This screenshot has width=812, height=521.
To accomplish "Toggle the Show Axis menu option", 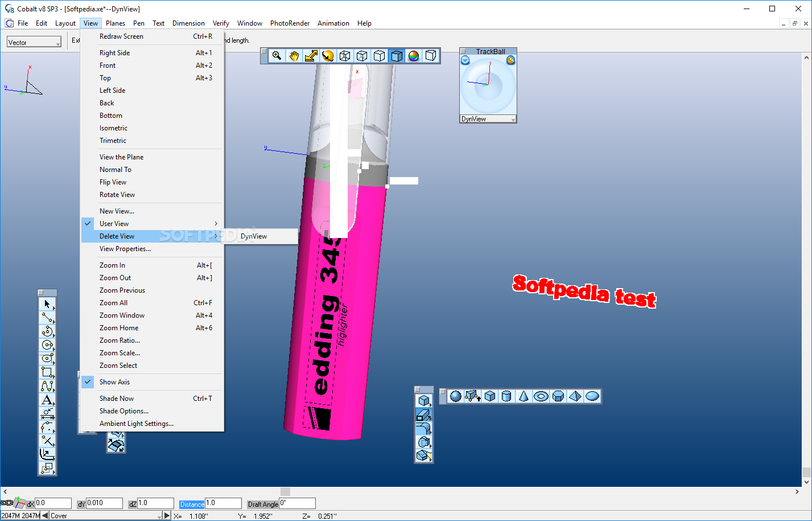I will (x=152, y=382).
